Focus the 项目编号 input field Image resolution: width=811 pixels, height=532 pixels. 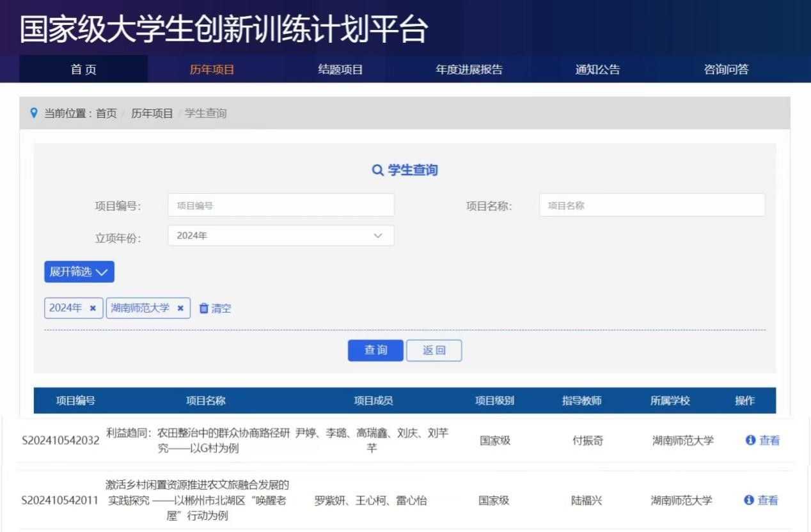(x=281, y=205)
